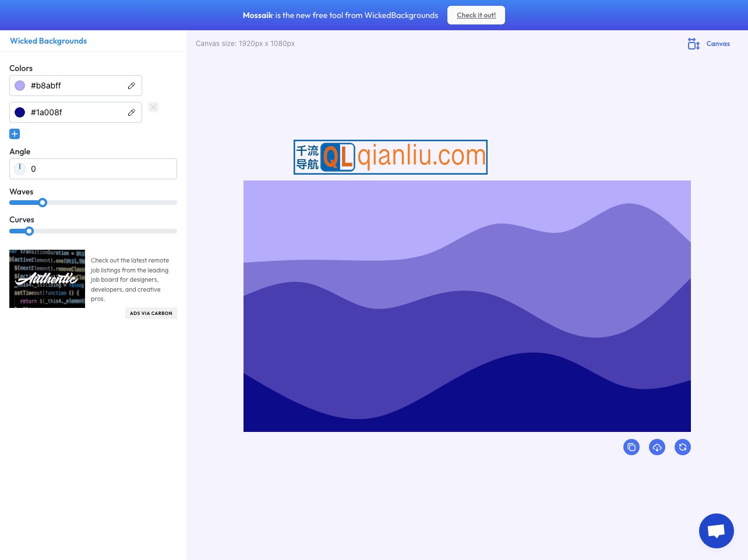Click the regenerate refresh icon
The width and height of the screenshot is (748, 560).
click(x=683, y=447)
